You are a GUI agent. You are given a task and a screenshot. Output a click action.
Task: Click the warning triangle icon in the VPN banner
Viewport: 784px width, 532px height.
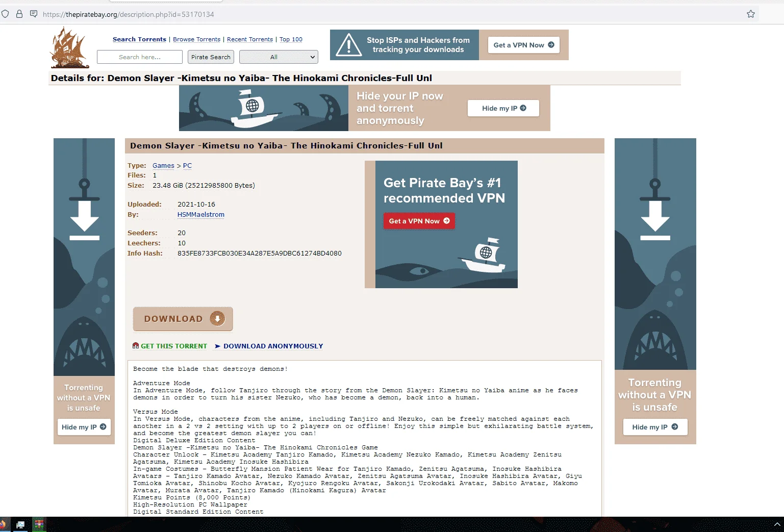[349, 45]
